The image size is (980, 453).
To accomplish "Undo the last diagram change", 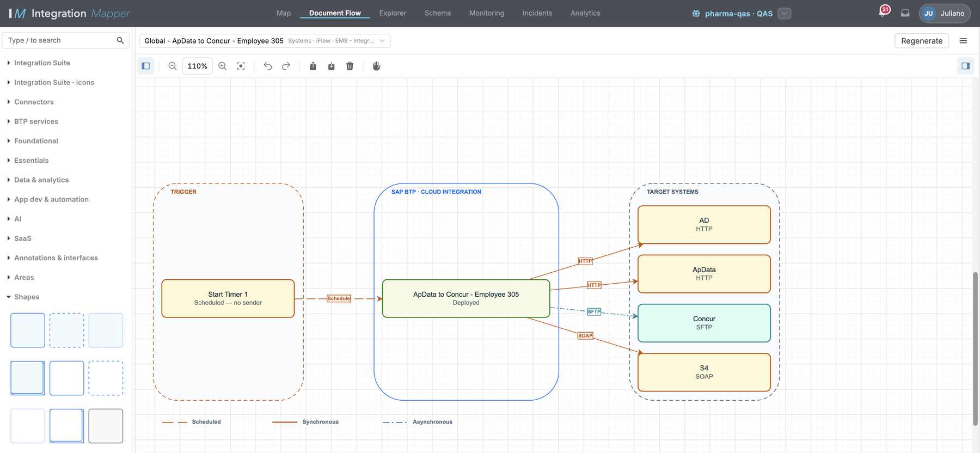I will coord(268,66).
